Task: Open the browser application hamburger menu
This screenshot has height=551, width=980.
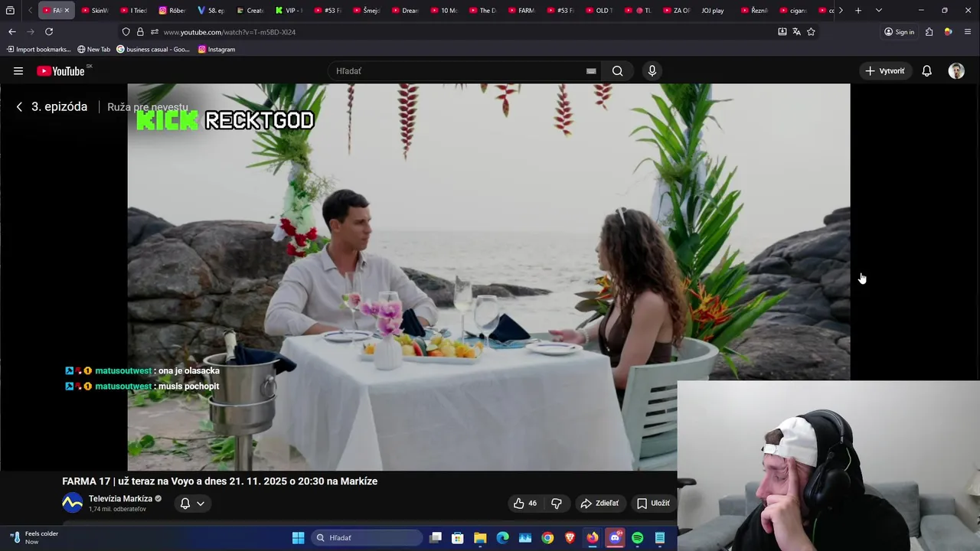Action: [x=968, y=32]
